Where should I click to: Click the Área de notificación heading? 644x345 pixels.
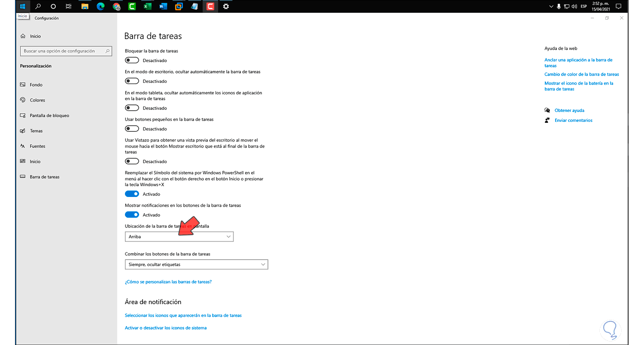pyautogui.click(x=153, y=302)
